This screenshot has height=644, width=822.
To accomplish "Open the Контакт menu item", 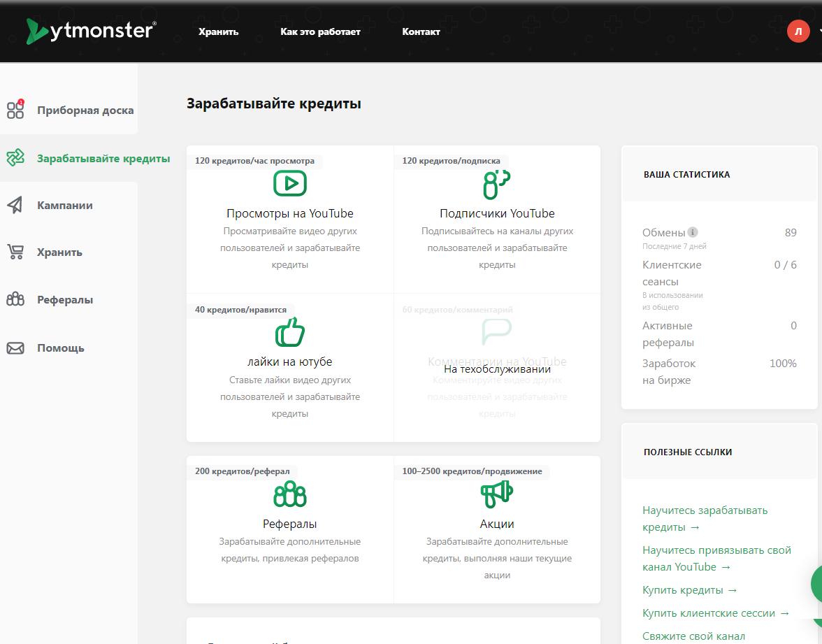I will (421, 31).
